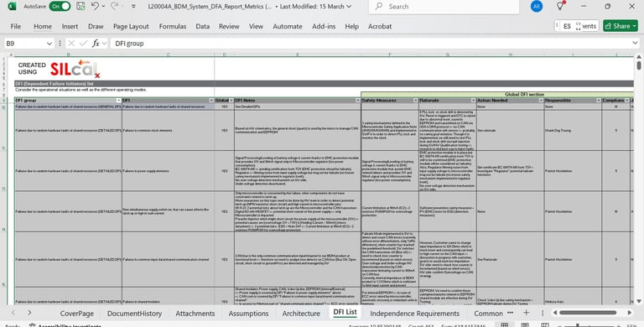644x327 pixels.
Task: Switch to the Common sheet tab
Action: 488,314
